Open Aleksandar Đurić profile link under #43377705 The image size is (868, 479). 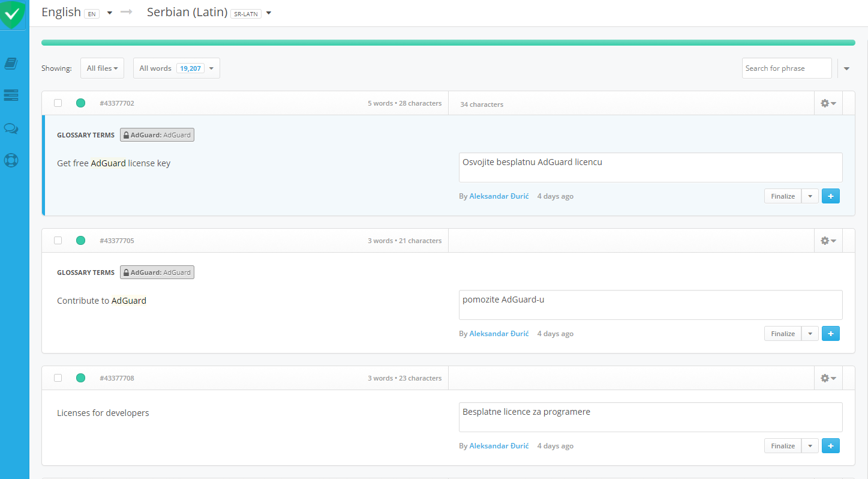pos(499,334)
